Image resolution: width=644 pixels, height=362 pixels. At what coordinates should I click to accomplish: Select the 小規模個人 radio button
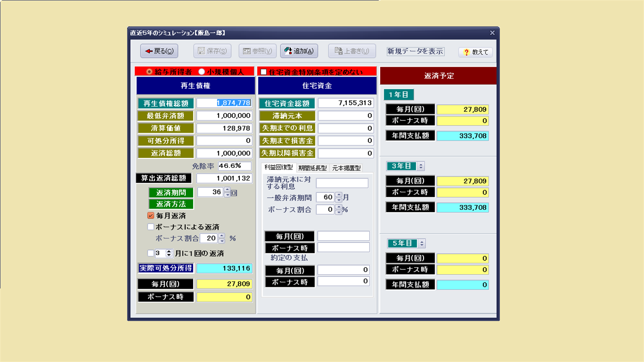click(201, 72)
